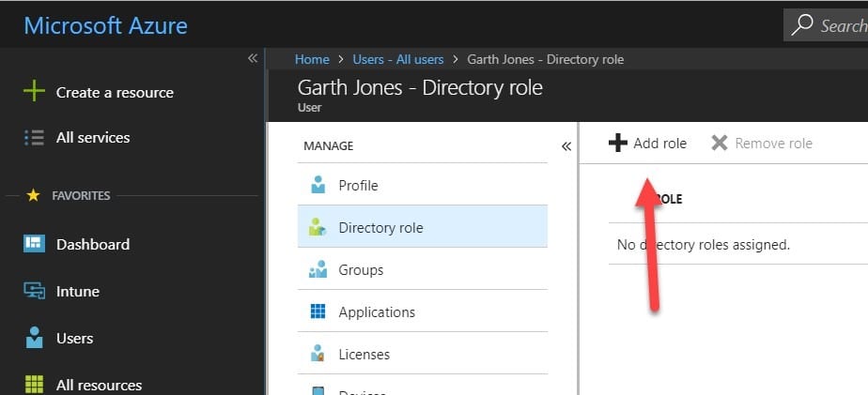
Task: Open All services
Action: tap(93, 137)
